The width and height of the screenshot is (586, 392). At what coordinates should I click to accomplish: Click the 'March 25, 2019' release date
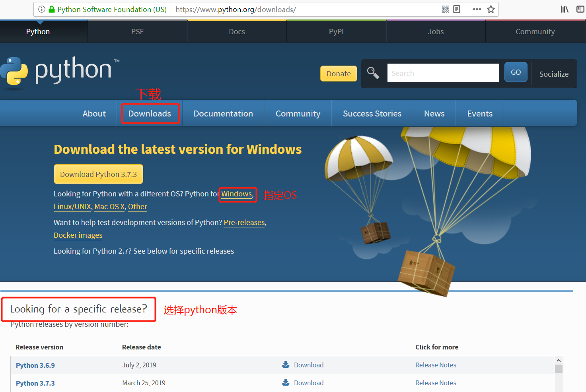(144, 383)
